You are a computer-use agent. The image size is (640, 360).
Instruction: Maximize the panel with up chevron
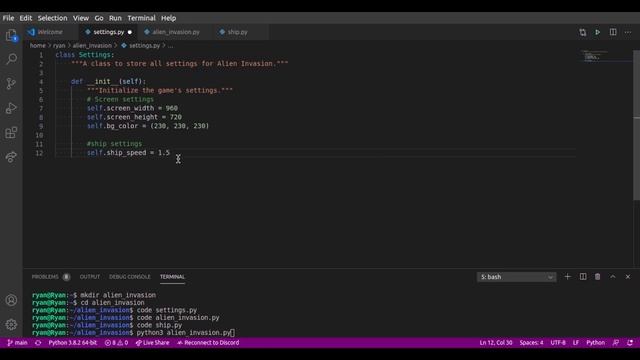613,277
